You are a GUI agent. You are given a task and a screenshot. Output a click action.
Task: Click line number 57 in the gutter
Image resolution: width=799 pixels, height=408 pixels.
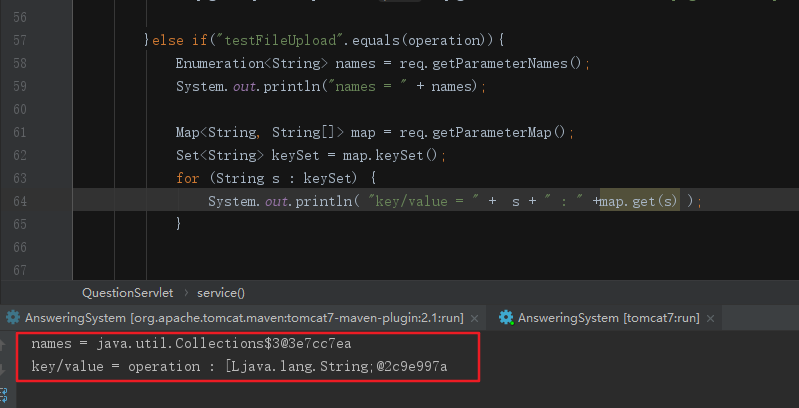point(20,40)
